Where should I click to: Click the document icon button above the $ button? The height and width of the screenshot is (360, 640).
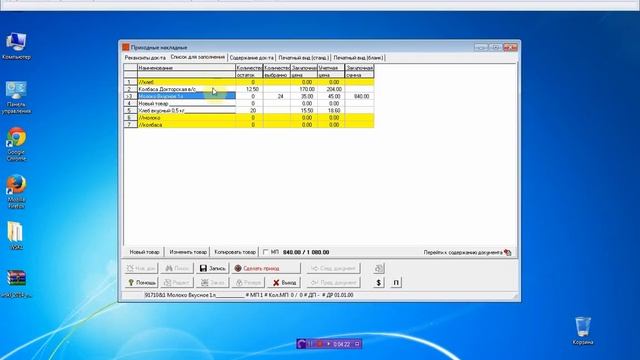379,268
